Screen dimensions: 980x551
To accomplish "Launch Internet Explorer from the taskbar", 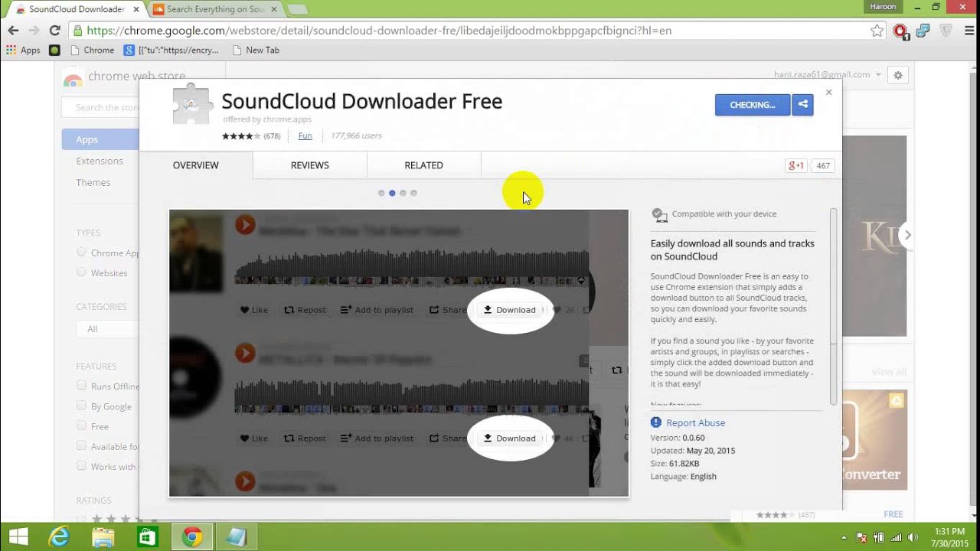I will click(60, 536).
